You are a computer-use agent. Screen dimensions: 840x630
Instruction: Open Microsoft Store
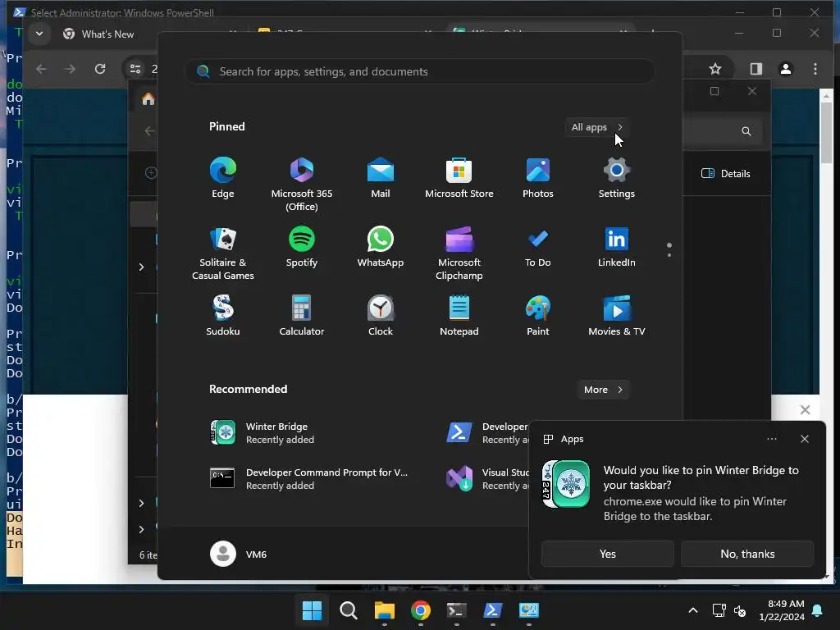(x=459, y=178)
